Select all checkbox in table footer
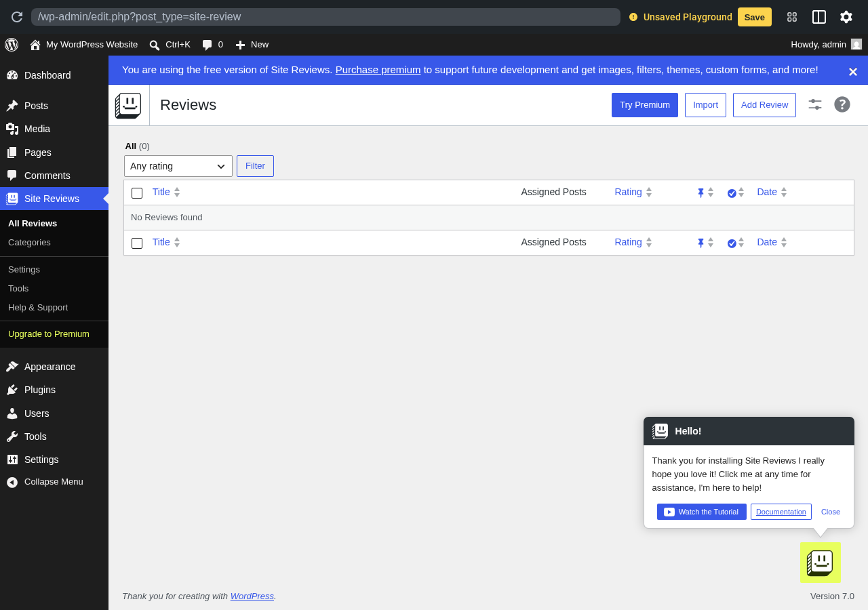This screenshot has width=868, height=610. [x=137, y=243]
